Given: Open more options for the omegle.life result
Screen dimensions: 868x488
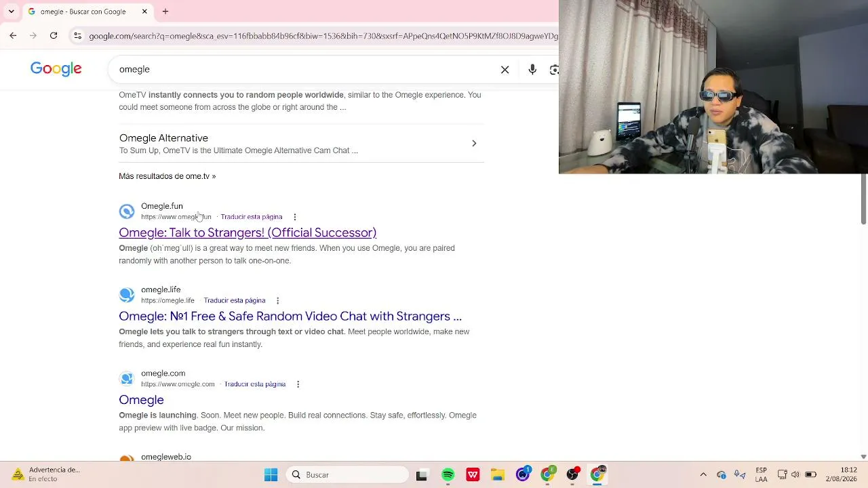Looking at the screenshot, I should (x=277, y=300).
